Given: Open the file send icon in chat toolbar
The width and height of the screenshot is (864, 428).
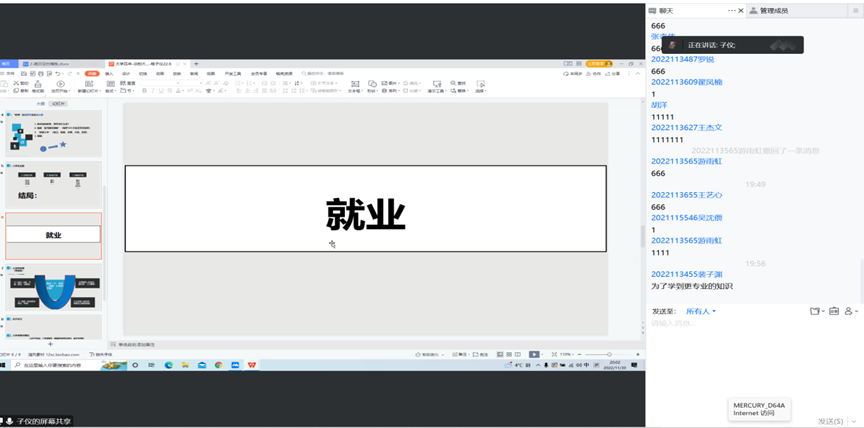Looking at the screenshot, I should click(x=816, y=311).
